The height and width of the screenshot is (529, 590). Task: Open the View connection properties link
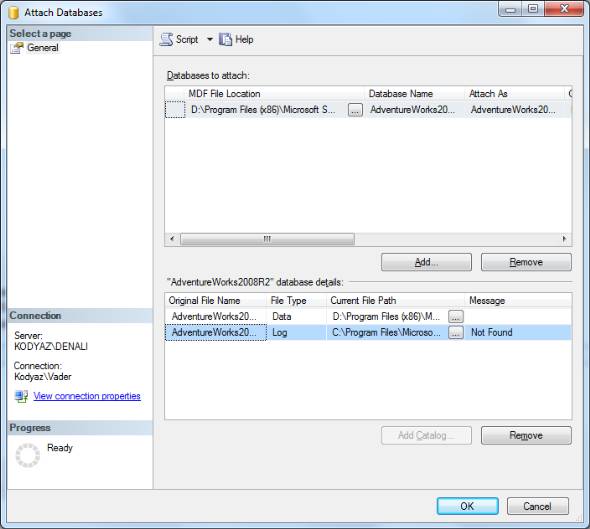[87, 396]
